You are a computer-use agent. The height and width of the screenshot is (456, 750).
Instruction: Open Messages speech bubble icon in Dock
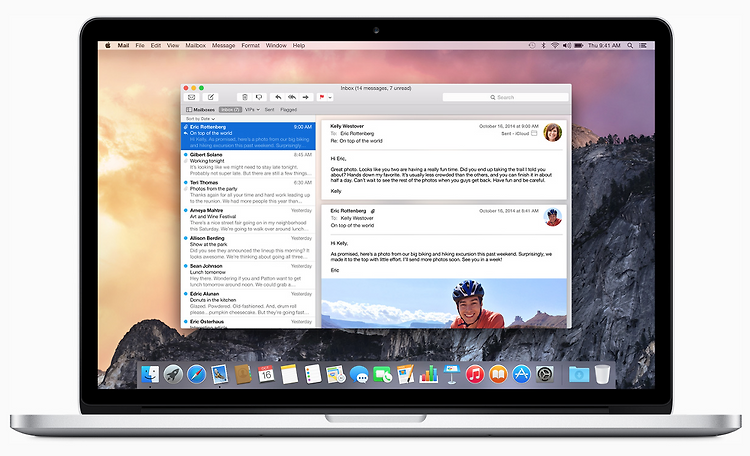click(x=359, y=375)
